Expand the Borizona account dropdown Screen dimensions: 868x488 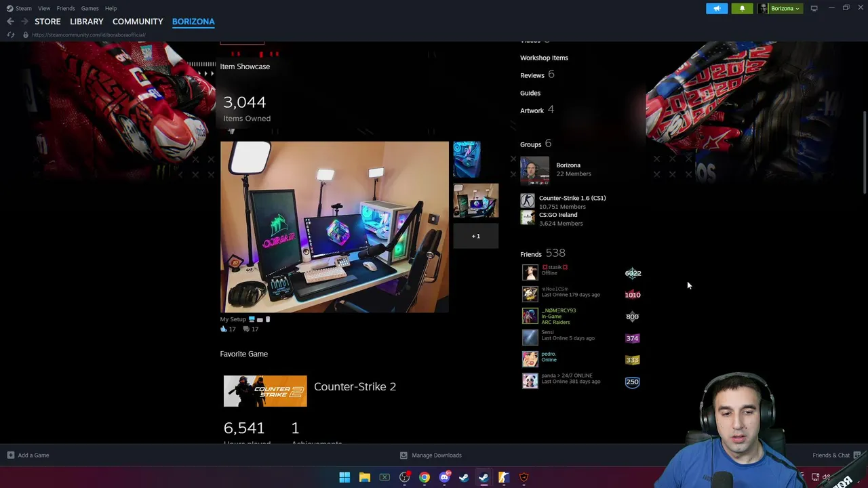pos(779,8)
